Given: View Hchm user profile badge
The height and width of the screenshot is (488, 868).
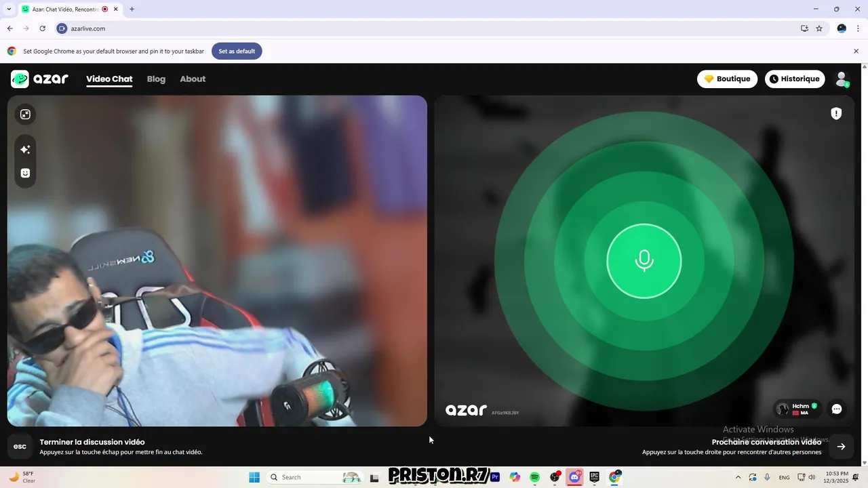Looking at the screenshot, I should (x=797, y=409).
